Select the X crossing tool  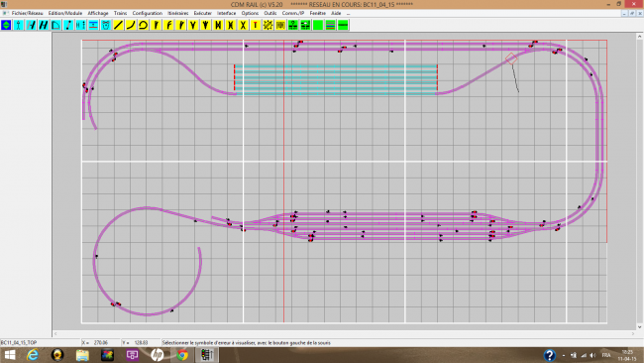pyautogui.click(x=243, y=25)
